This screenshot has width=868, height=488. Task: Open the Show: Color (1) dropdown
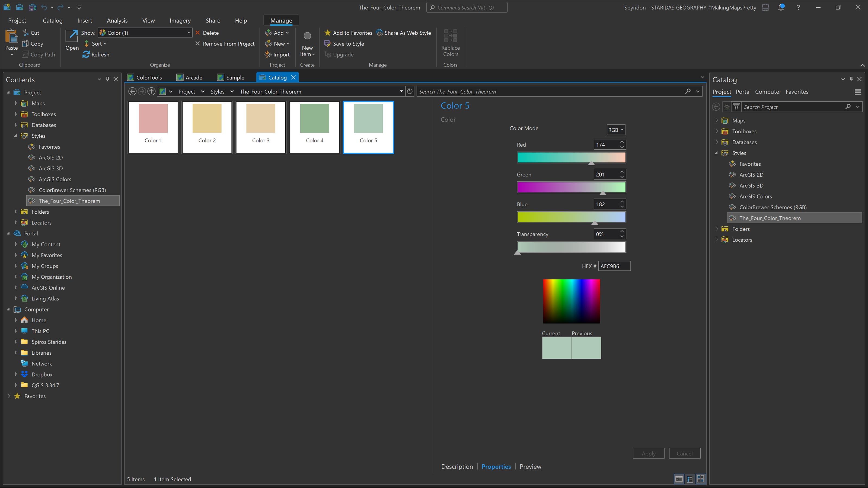(189, 33)
